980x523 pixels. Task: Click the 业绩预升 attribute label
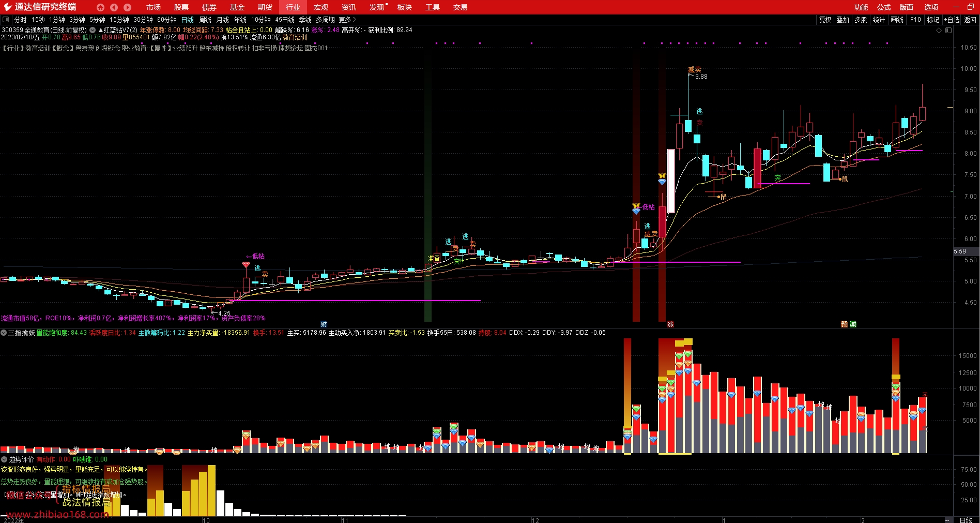(185, 48)
